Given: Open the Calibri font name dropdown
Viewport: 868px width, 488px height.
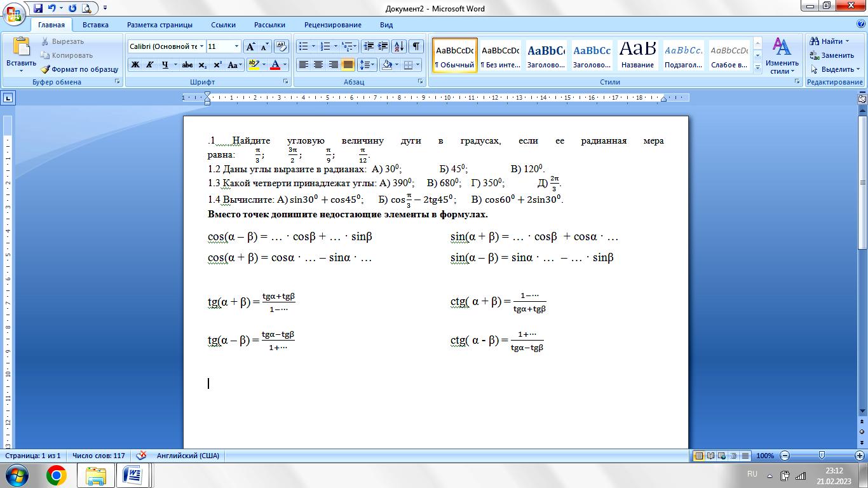Looking at the screenshot, I should 201,46.
